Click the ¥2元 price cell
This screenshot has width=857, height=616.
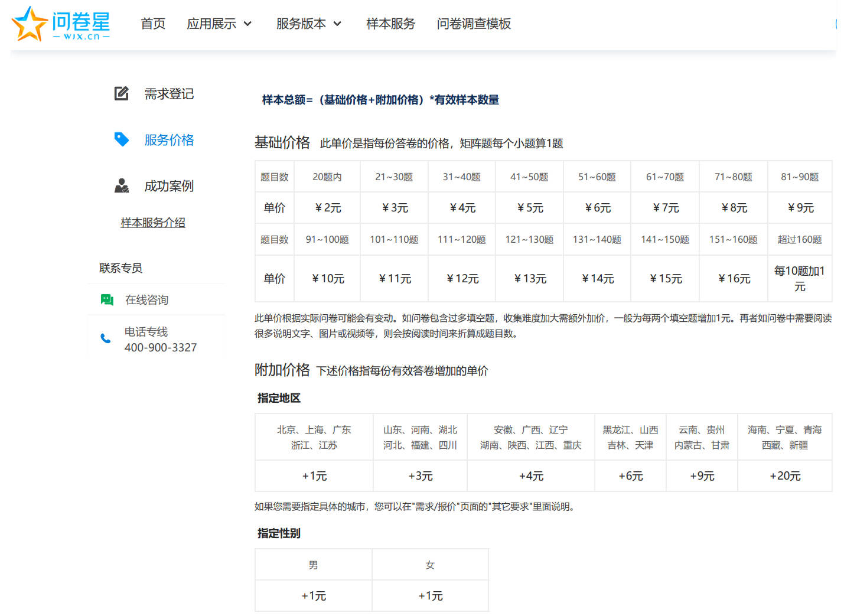pyautogui.click(x=327, y=208)
